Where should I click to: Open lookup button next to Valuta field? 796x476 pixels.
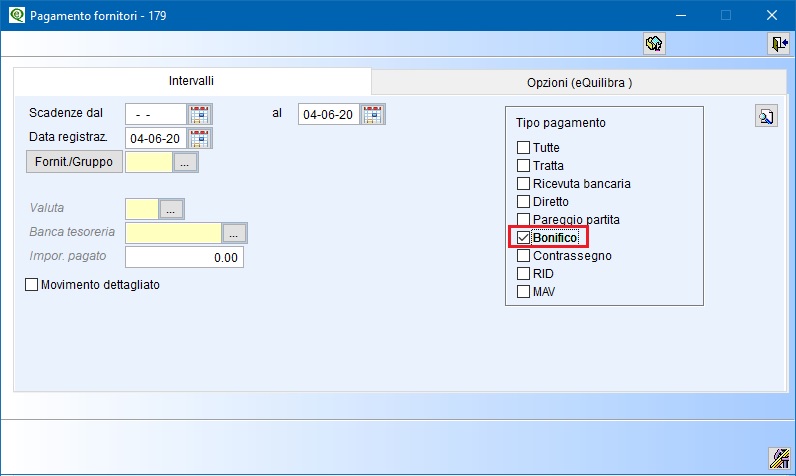[x=171, y=209]
